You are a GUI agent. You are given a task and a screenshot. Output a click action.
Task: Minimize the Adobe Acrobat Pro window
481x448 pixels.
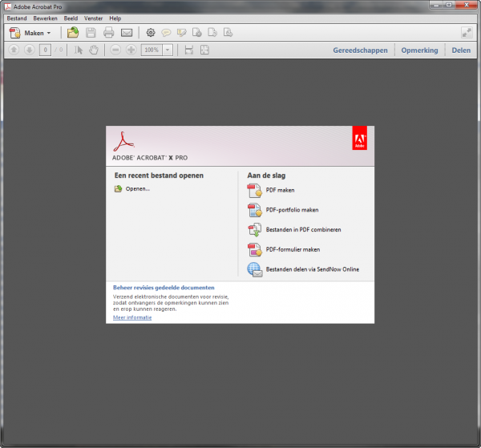point(437,5)
